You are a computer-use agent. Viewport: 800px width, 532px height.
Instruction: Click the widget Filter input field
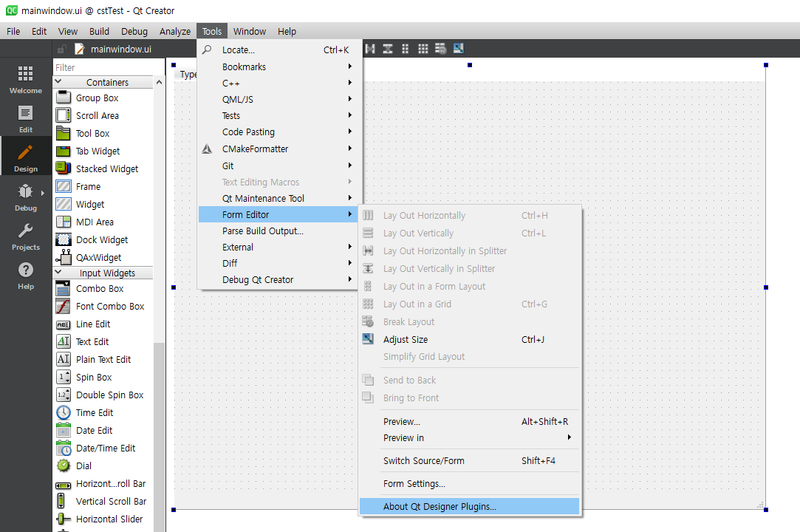[108, 67]
